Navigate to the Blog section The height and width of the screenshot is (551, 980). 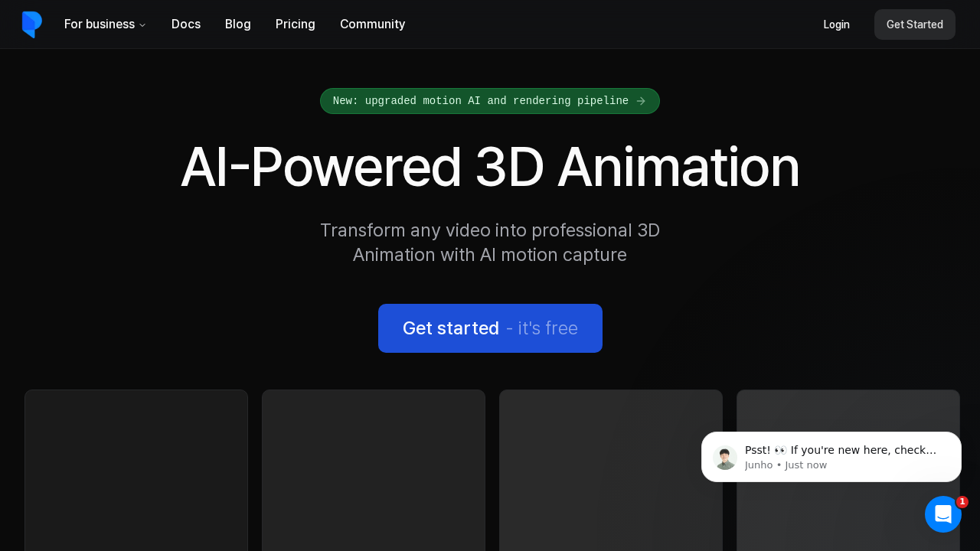(237, 24)
